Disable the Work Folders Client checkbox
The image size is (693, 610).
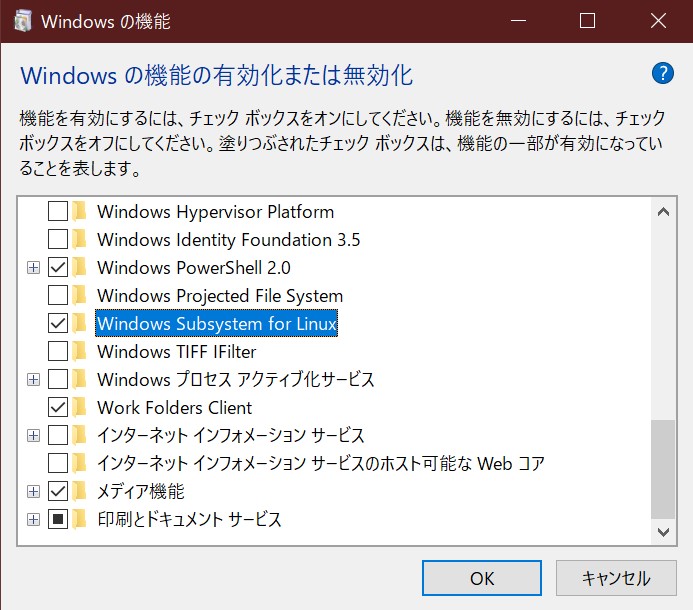(x=58, y=408)
